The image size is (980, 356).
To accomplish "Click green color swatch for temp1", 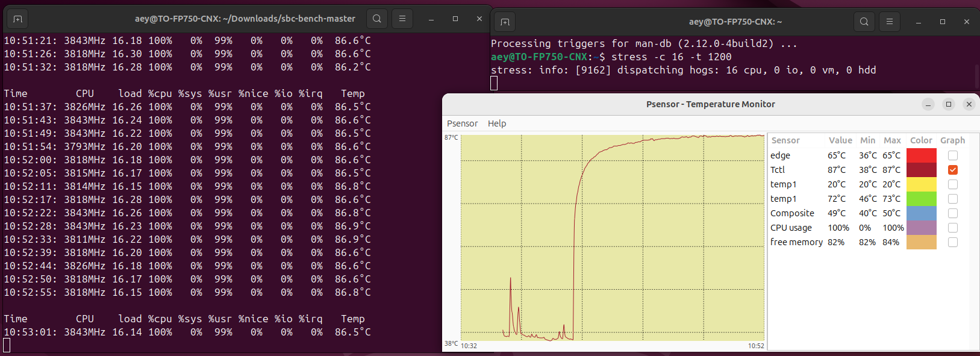I will 922,199.
